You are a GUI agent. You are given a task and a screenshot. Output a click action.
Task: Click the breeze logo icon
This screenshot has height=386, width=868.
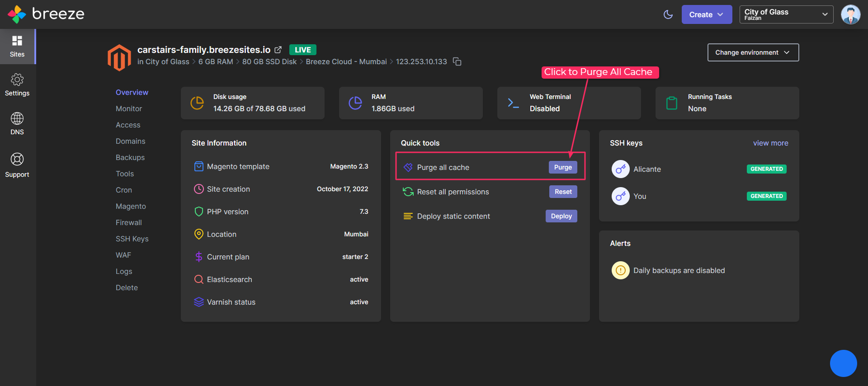tap(17, 14)
